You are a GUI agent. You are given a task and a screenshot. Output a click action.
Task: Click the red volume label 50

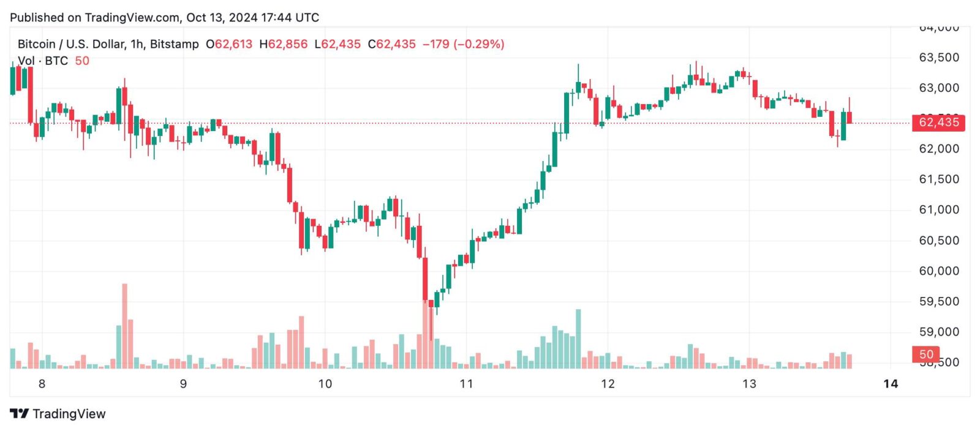tap(926, 354)
